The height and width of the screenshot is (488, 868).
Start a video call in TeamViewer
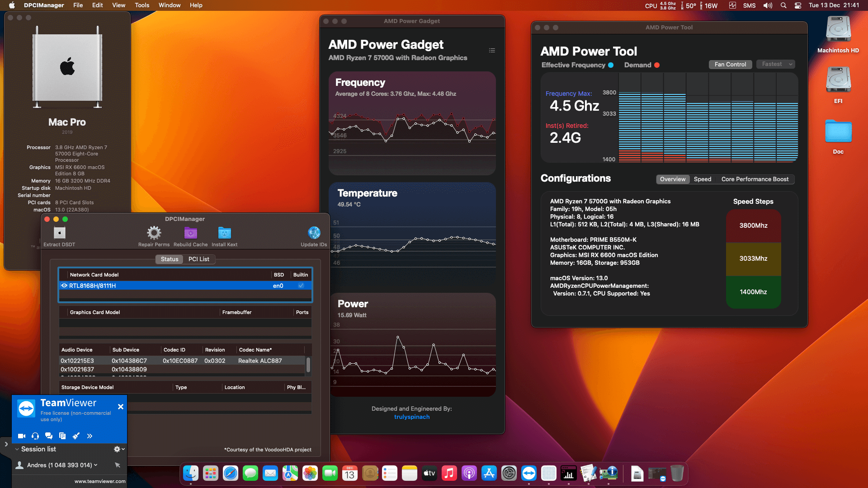click(21, 436)
